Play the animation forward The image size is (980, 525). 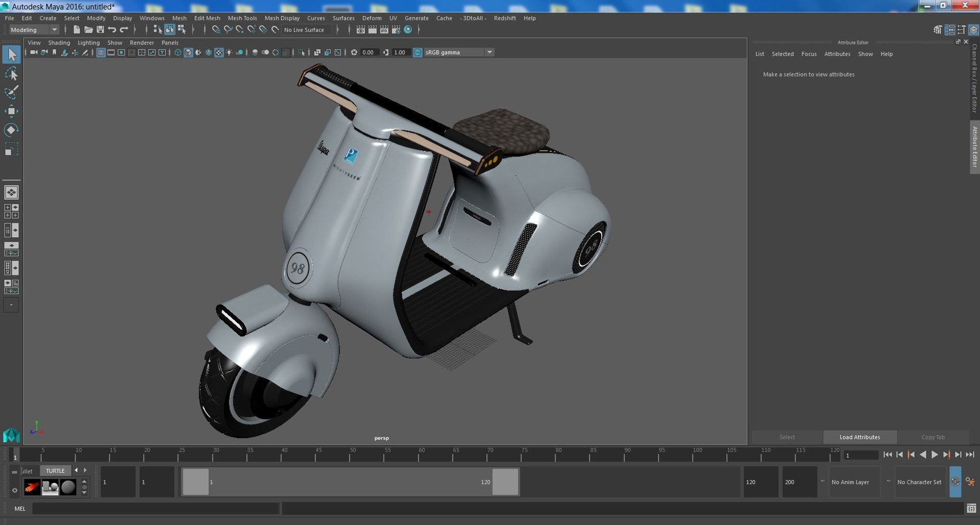tap(935, 455)
